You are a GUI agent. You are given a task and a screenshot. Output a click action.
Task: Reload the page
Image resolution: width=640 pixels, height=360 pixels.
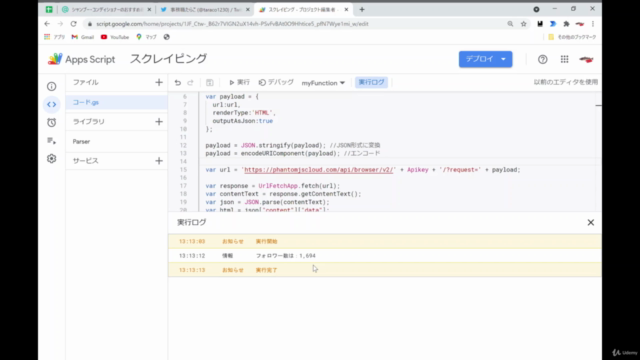point(73,24)
